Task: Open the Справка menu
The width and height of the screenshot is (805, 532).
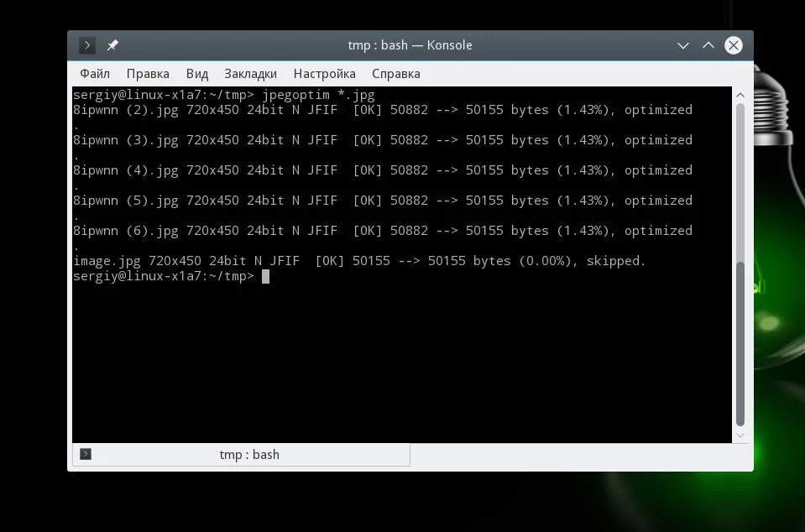Action: (x=396, y=74)
